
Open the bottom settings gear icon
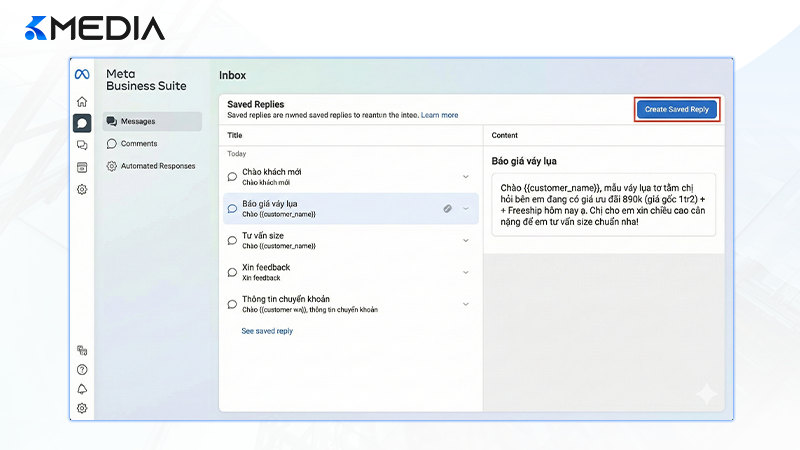tap(82, 408)
